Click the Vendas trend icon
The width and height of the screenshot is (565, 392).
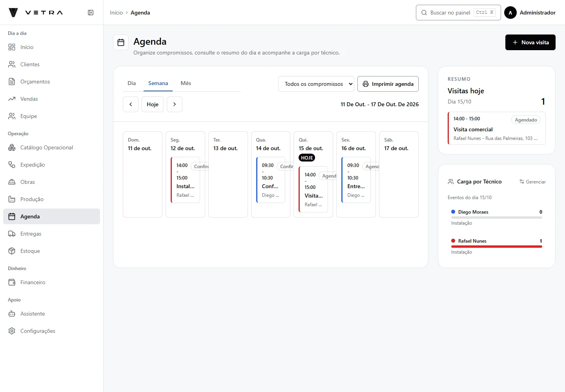12,99
